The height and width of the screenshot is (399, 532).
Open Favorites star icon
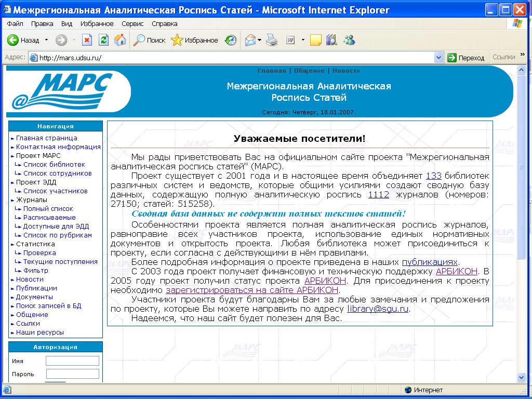coord(177,40)
